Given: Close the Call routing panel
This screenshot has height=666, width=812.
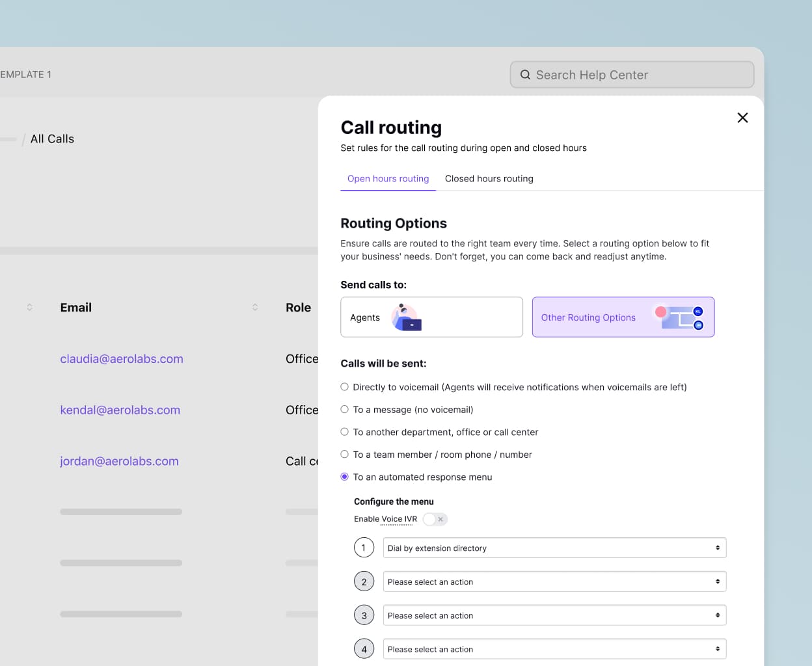Looking at the screenshot, I should 742,118.
